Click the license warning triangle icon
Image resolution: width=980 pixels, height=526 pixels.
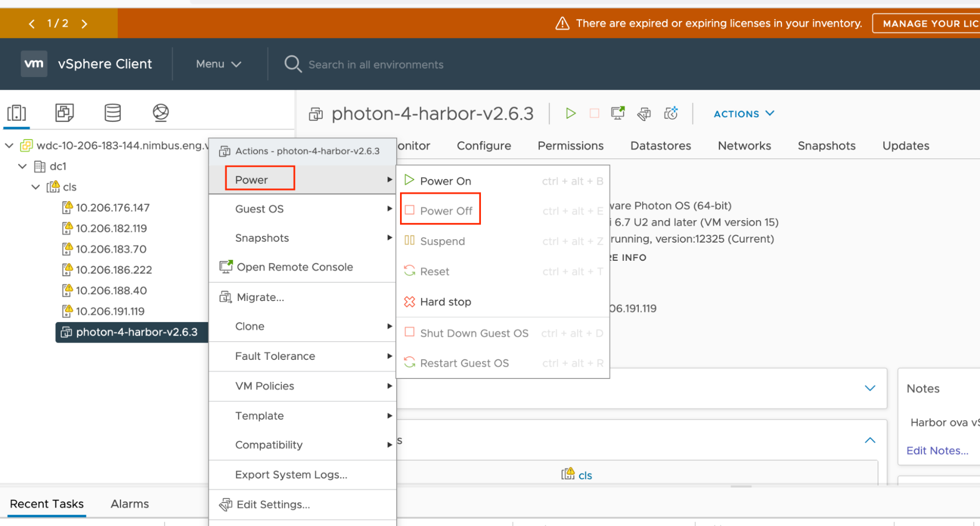(562, 23)
